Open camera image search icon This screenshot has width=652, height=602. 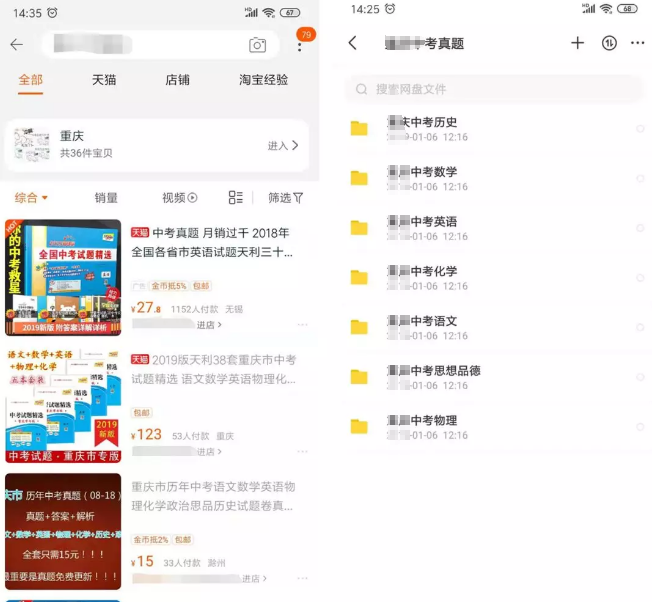(257, 44)
